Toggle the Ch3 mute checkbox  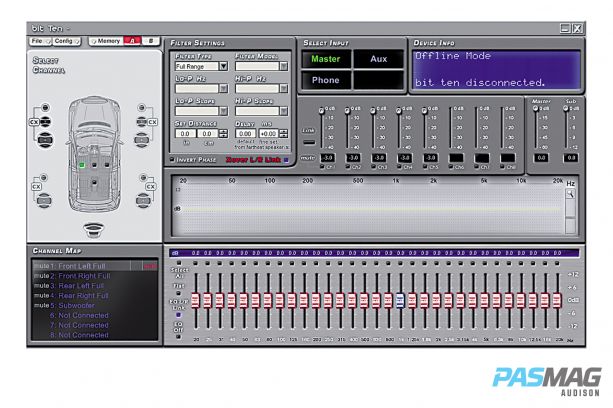[374, 167]
